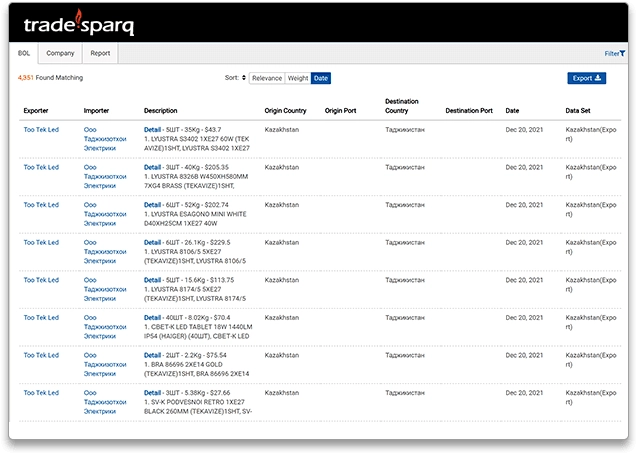Open Detail link for 3ШТ 5.38Kg $27.66 row
638x463 pixels.
pyautogui.click(x=153, y=393)
